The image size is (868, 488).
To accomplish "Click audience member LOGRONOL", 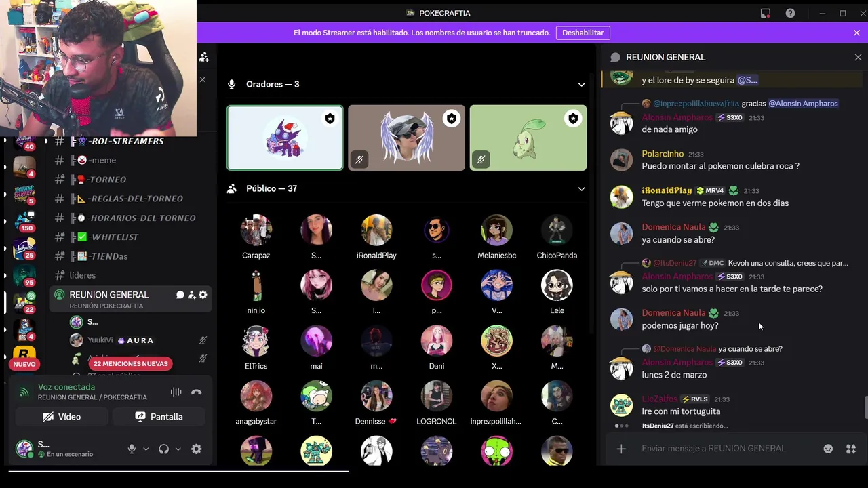I will click(x=437, y=403).
